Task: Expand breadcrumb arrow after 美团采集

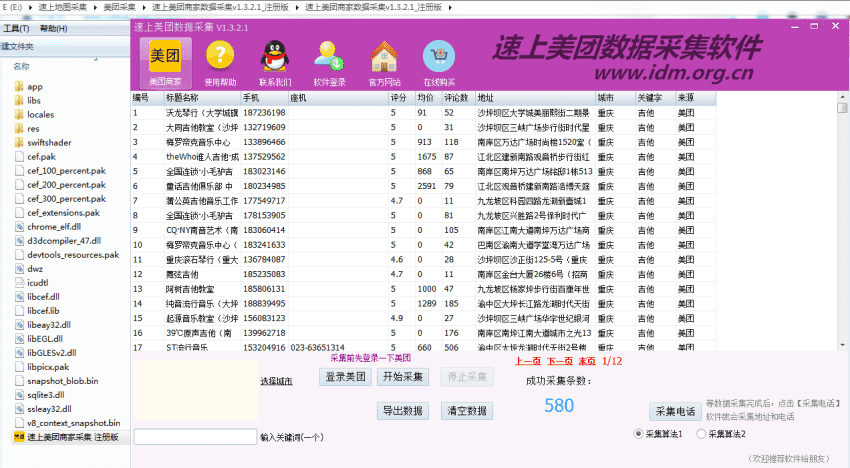Action: [x=144, y=7]
